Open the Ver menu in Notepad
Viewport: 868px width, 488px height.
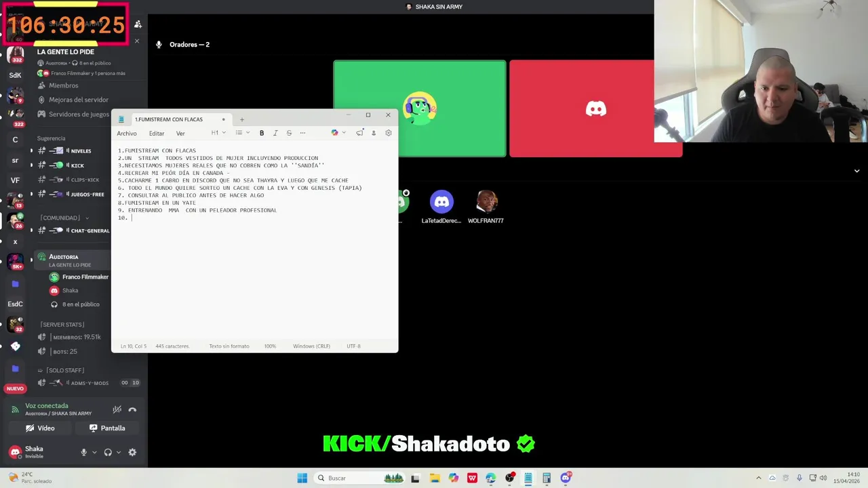click(x=180, y=134)
